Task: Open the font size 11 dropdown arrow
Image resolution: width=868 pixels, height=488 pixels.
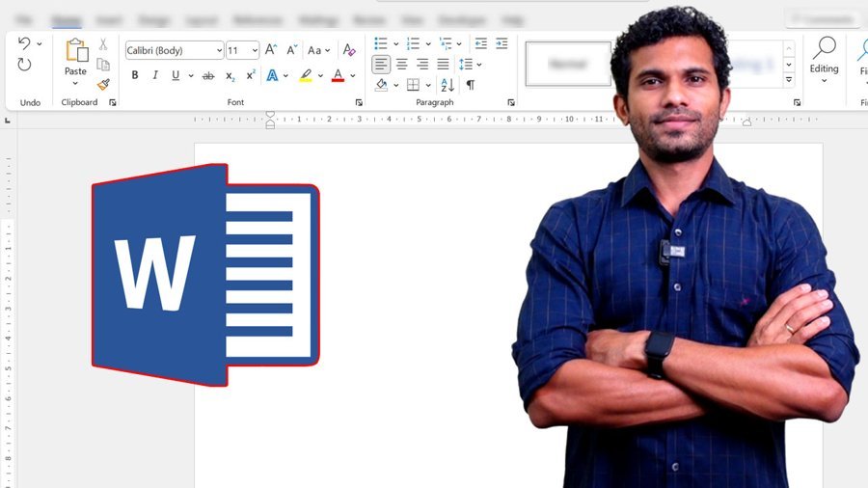Action: 255,50
